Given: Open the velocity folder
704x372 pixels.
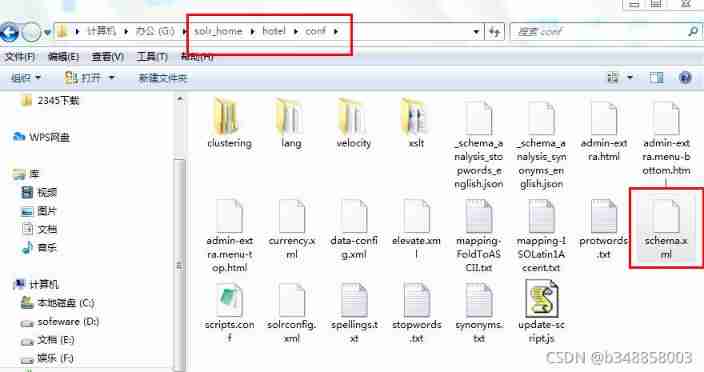Looking at the screenshot, I should click(x=354, y=123).
